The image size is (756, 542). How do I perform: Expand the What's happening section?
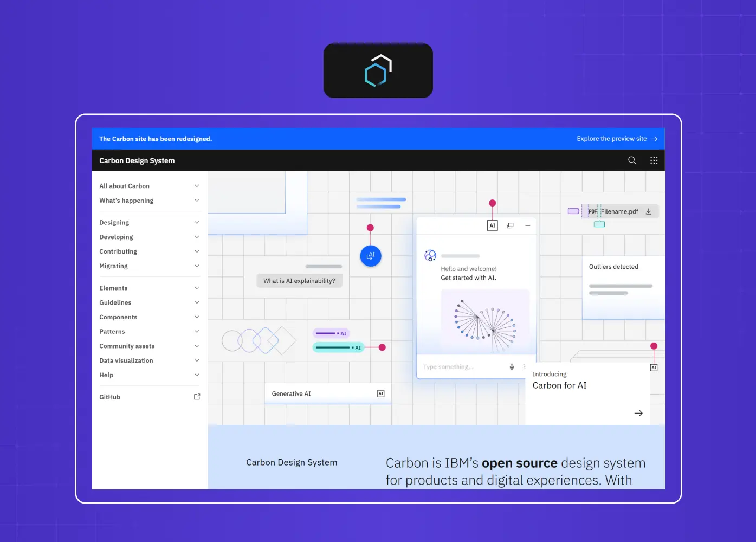click(150, 201)
